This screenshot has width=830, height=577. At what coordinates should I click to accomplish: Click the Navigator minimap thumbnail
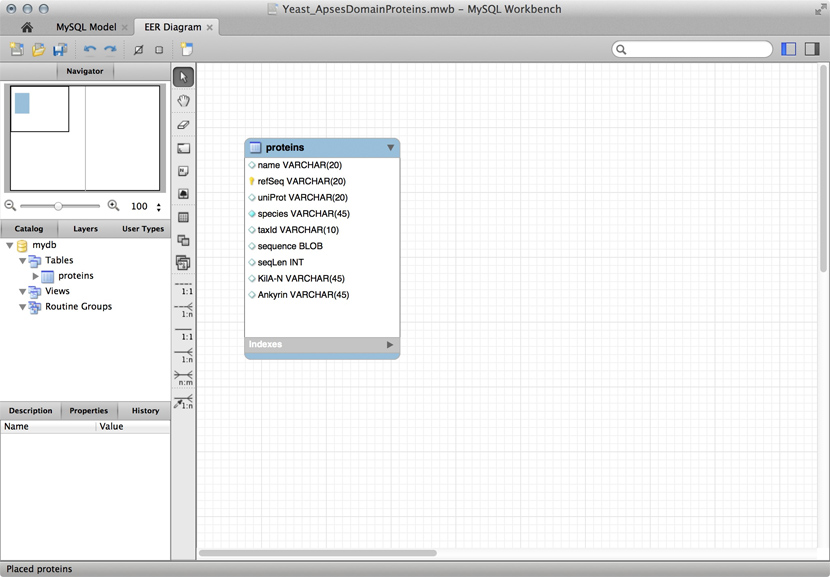coord(85,138)
